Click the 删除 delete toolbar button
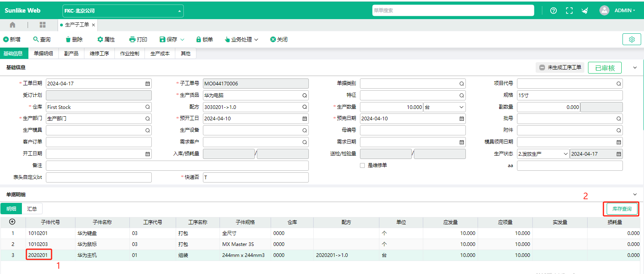 pyautogui.click(x=74, y=39)
